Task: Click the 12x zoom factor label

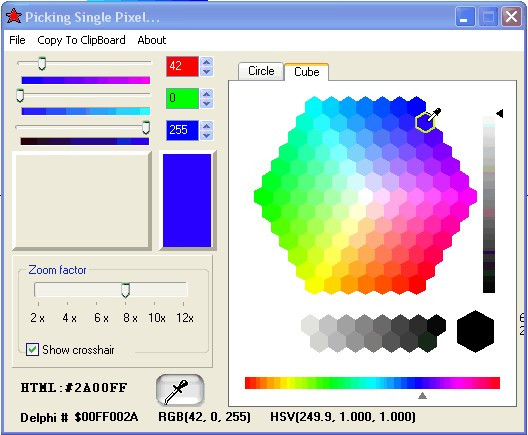Action: (x=185, y=317)
